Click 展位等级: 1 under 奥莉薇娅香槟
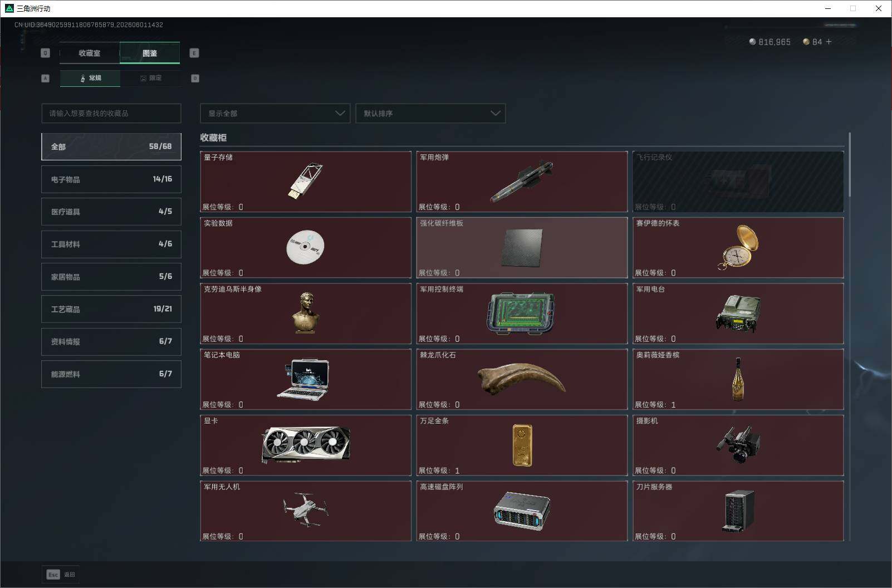Image resolution: width=892 pixels, height=588 pixels. point(655,405)
